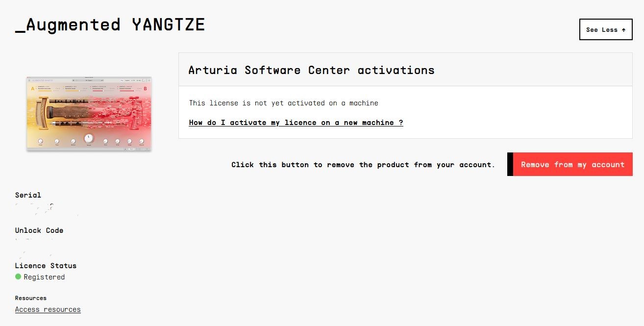Click the Unlock Code label
Viewport: 644px width, 326px height.
39,230
